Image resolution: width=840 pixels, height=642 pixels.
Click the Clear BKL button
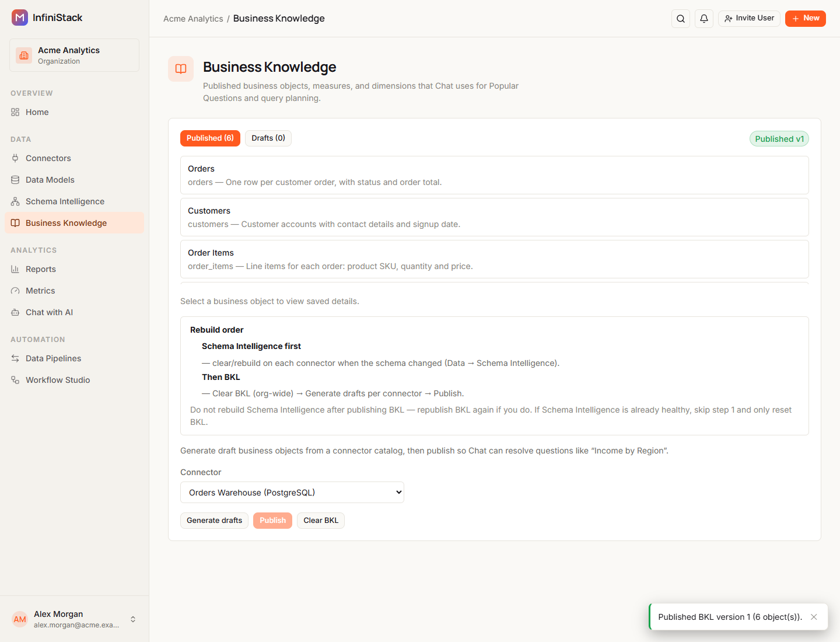coord(321,521)
